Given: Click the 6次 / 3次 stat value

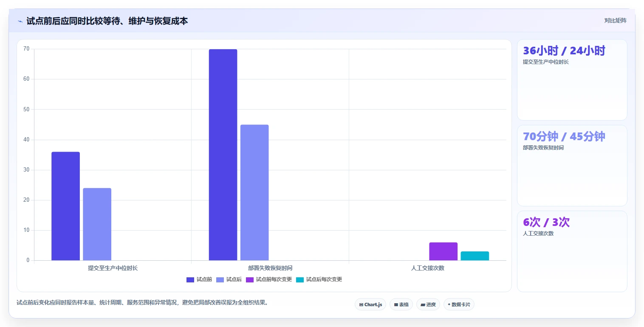Looking at the screenshot, I should [546, 222].
